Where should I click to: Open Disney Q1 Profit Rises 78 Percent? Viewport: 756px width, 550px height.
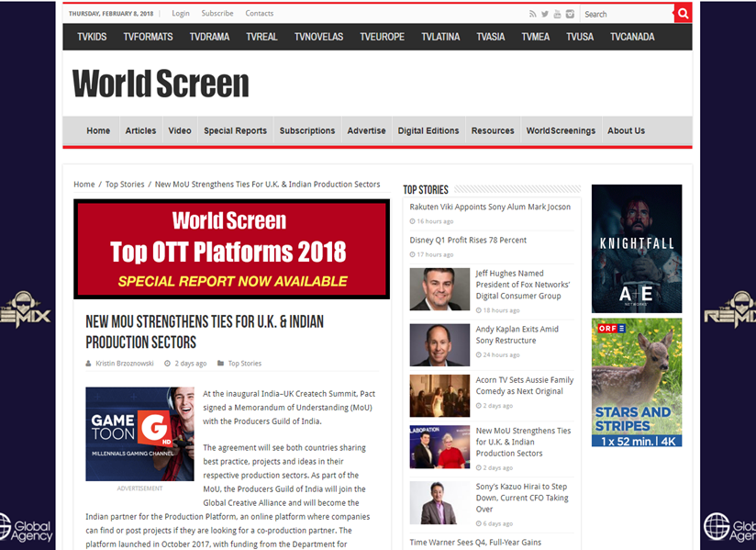468,241
